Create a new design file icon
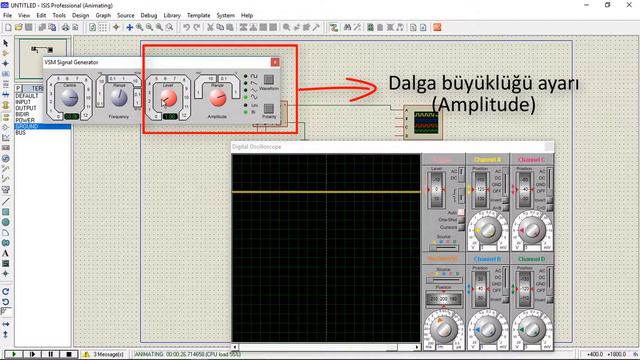This screenshot has height=360, width=640. (x=8, y=27)
